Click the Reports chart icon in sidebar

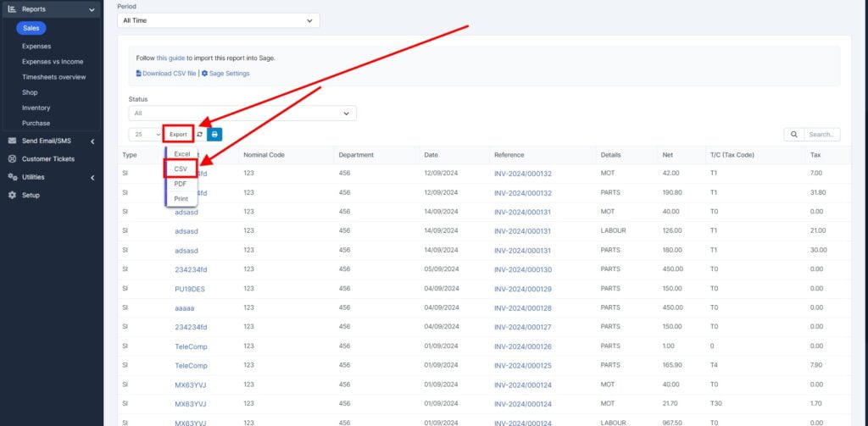point(12,8)
